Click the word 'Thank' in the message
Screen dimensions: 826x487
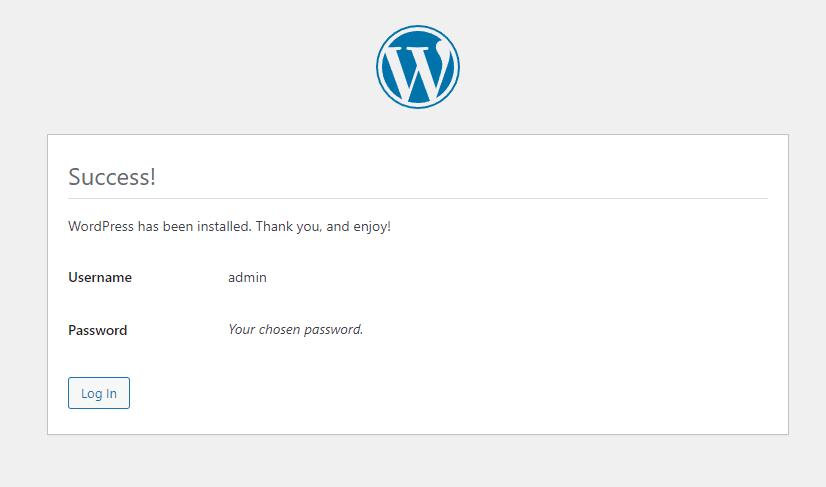274,227
